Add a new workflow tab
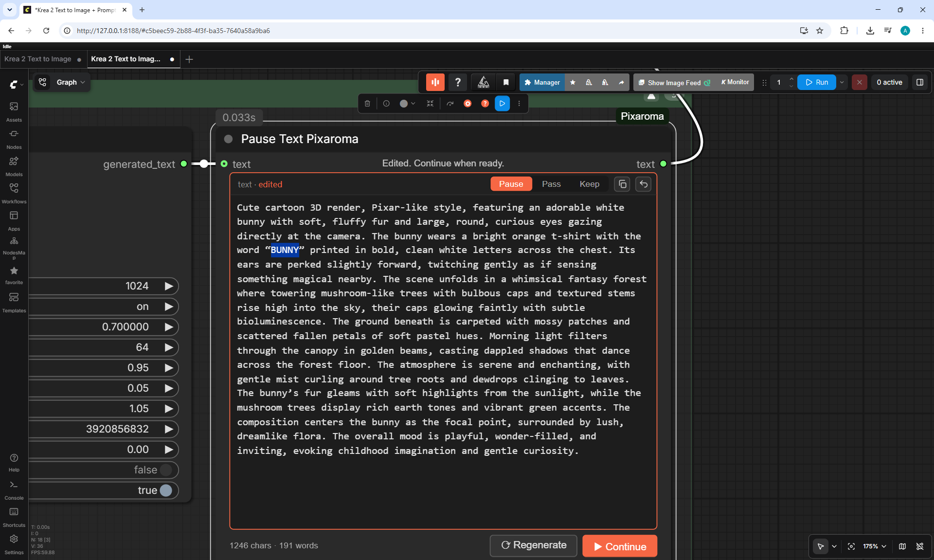The width and height of the screenshot is (934, 560). (189, 59)
